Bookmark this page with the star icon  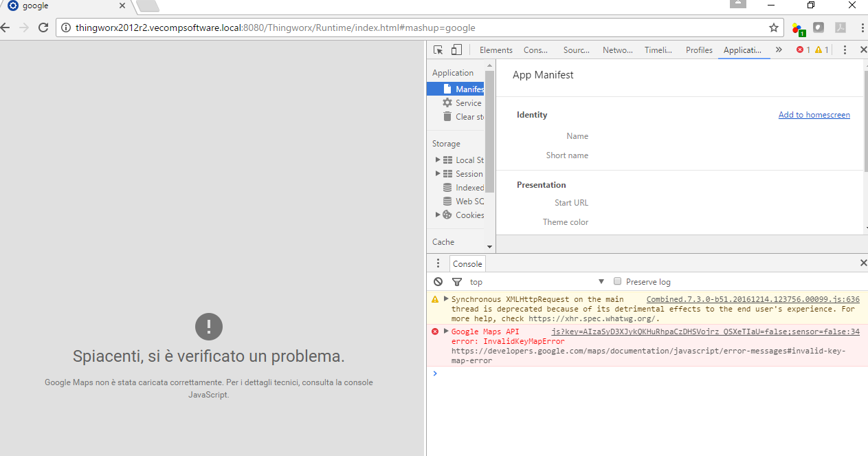774,28
